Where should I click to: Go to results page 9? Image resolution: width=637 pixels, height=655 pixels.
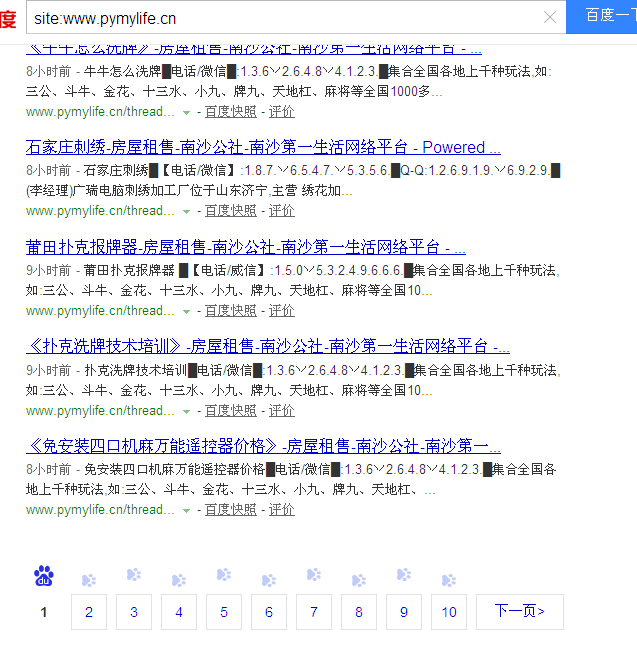[404, 612]
